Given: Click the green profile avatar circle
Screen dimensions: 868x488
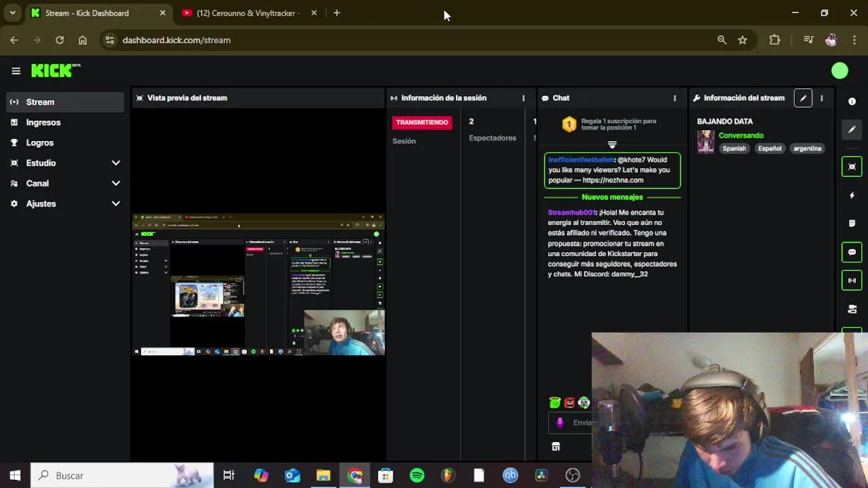Looking at the screenshot, I should pos(840,70).
